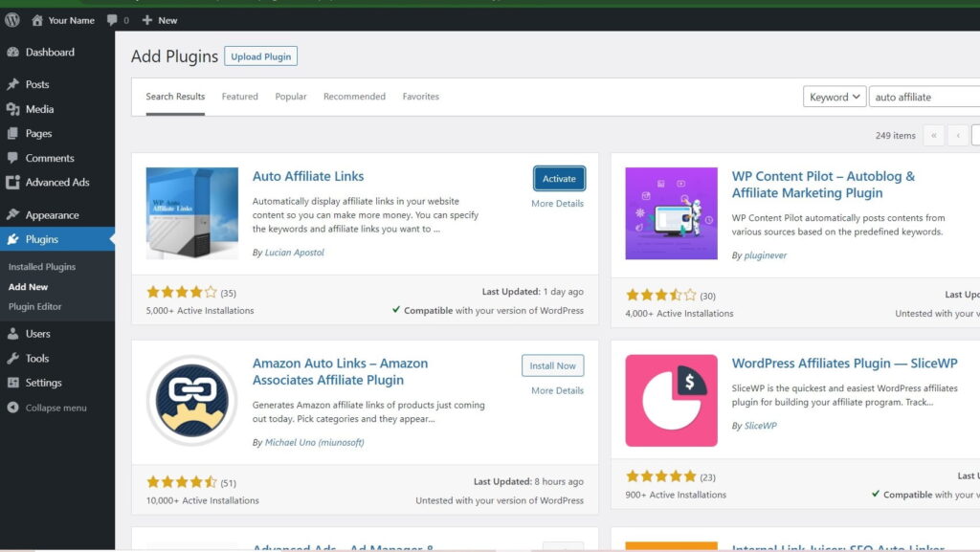980x552 pixels.
Task: Click the first page pagination button
Action: pyautogui.click(x=934, y=135)
